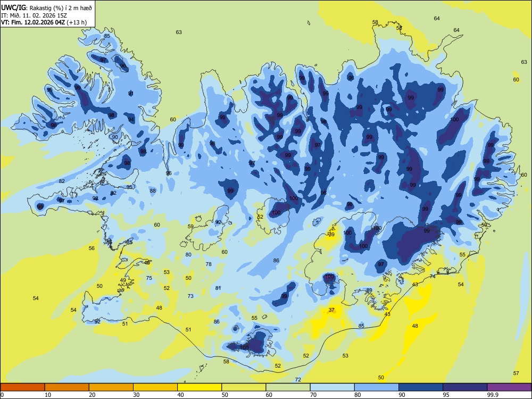Click the map value 89
Screen dimensions: 532x399
[x=370, y=290]
